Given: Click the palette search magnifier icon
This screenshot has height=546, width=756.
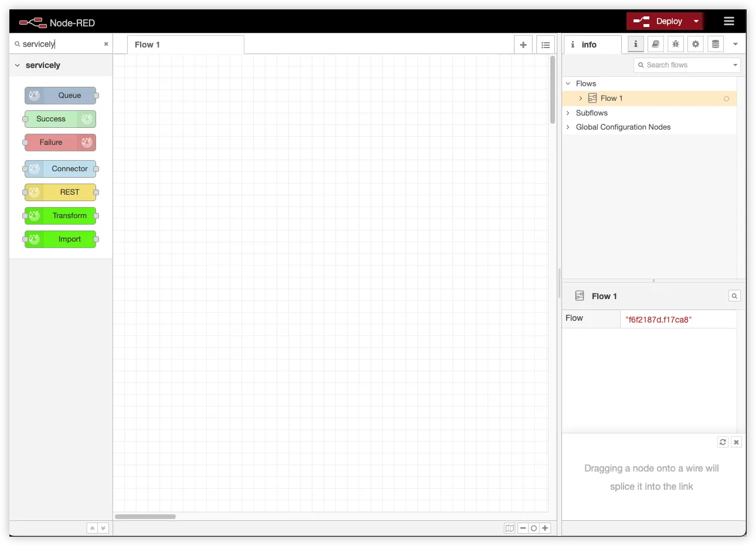Looking at the screenshot, I should 17,44.
